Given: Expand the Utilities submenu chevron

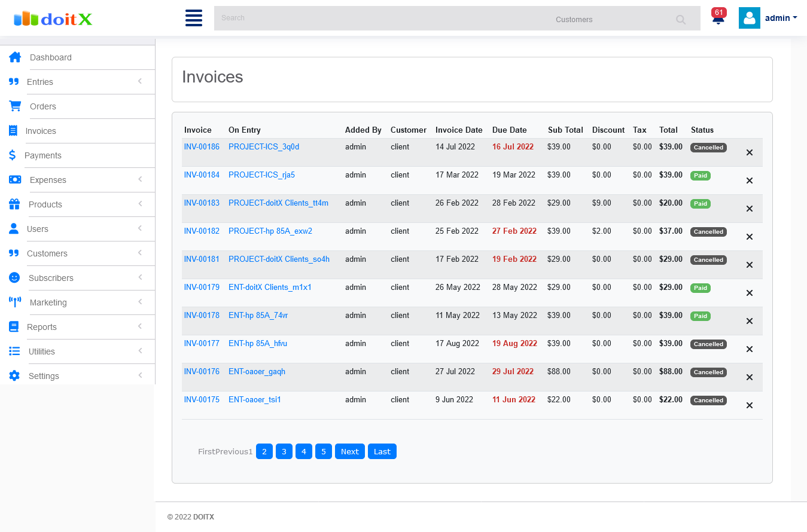Looking at the screenshot, I should pyautogui.click(x=140, y=351).
